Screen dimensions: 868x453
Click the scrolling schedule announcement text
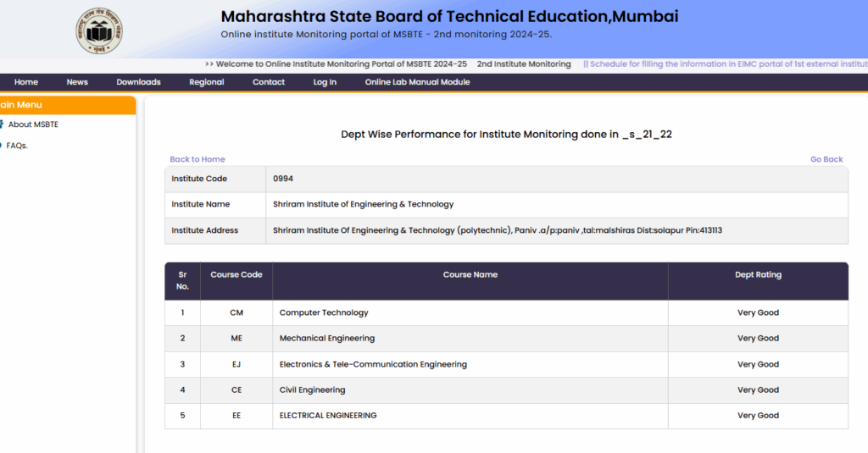pos(725,64)
